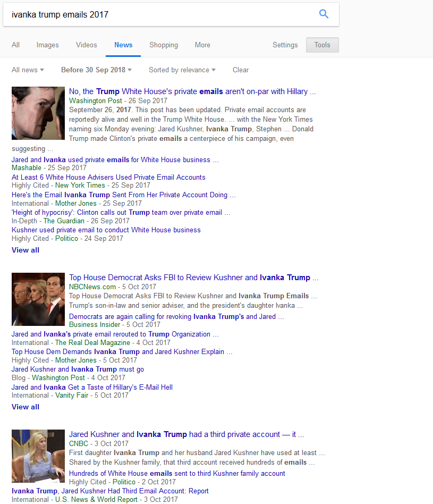
Task: Open search Settings
Action: (285, 45)
